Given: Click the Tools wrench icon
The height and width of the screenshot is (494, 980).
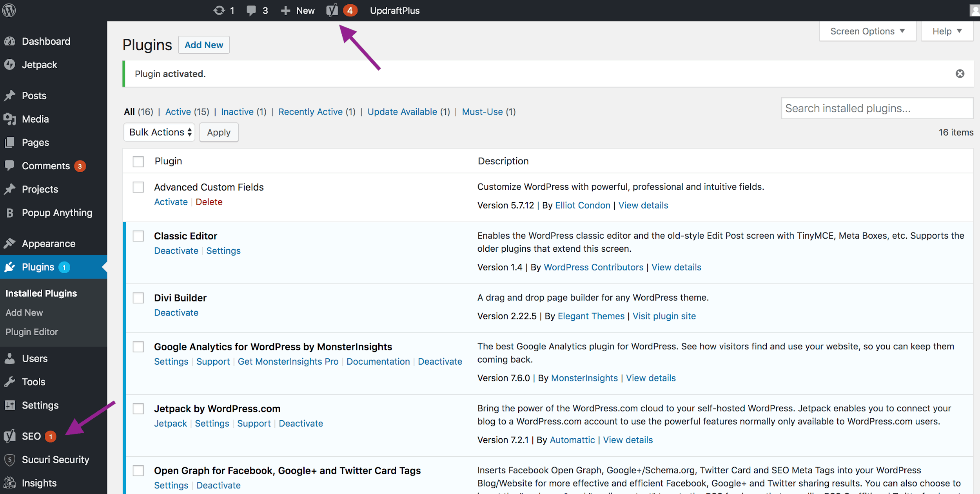Looking at the screenshot, I should tap(10, 382).
